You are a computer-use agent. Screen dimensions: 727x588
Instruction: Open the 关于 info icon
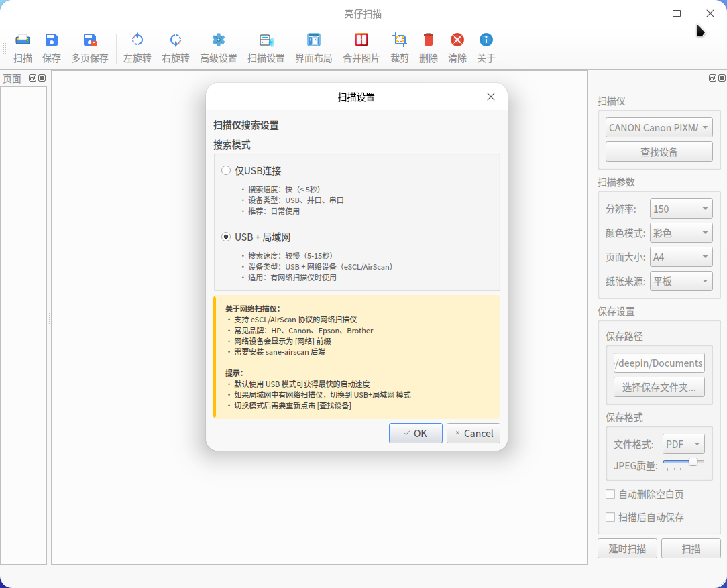coord(486,40)
